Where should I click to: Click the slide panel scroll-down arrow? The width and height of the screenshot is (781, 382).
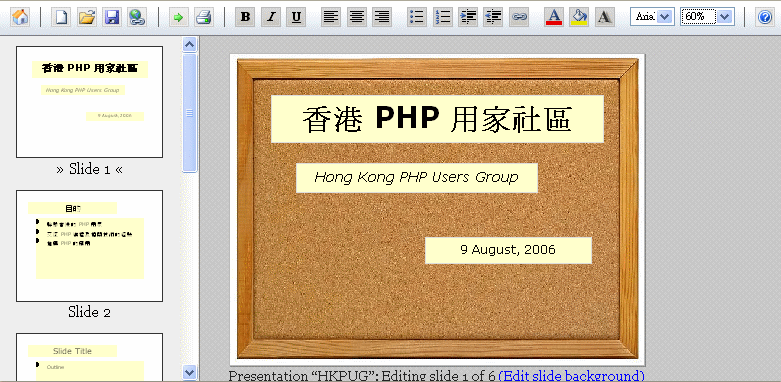pos(190,372)
